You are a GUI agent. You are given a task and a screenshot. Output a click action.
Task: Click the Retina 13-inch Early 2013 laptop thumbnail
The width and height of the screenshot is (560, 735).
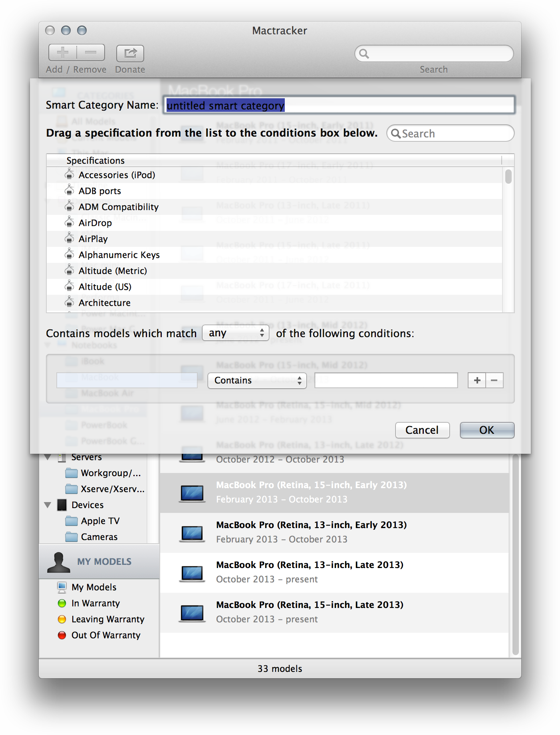point(192,533)
